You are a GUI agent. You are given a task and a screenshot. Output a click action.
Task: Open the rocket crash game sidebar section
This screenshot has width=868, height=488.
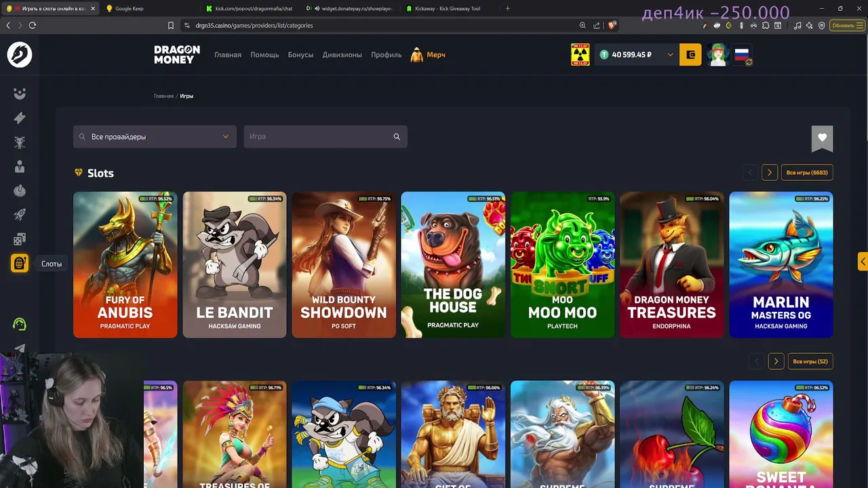tap(20, 215)
